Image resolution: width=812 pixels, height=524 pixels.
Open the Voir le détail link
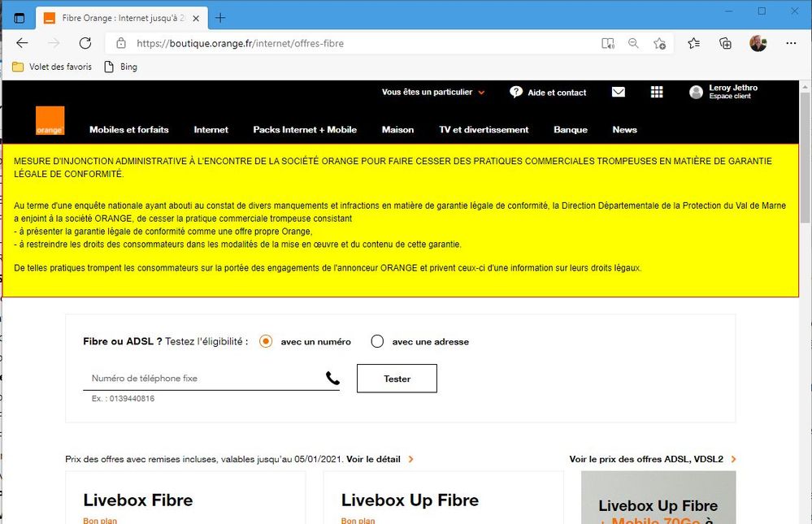(x=380, y=459)
